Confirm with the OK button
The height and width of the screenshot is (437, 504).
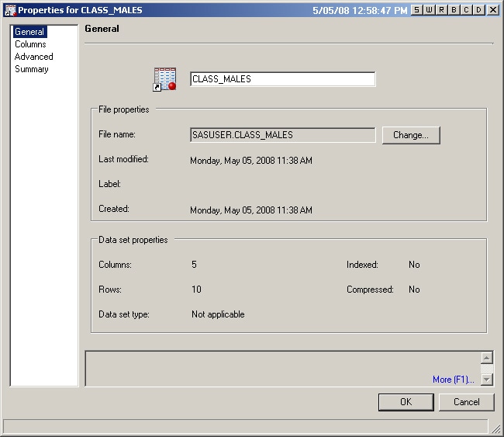coord(406,402)
